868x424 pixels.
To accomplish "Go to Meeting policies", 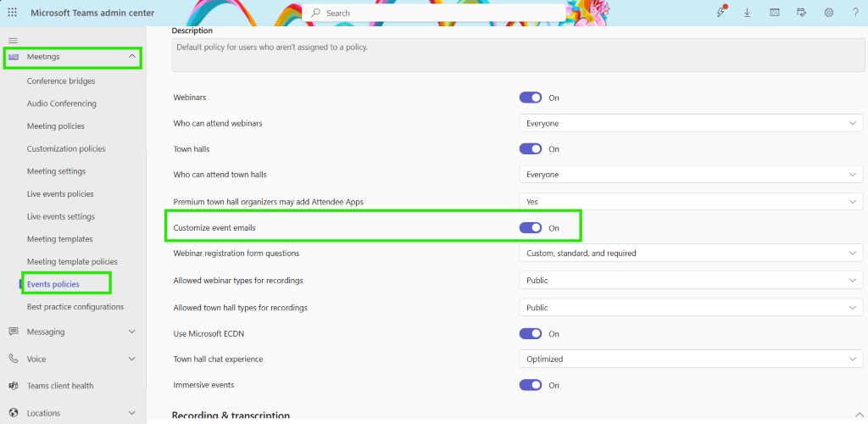I will [x=55, y=126].
